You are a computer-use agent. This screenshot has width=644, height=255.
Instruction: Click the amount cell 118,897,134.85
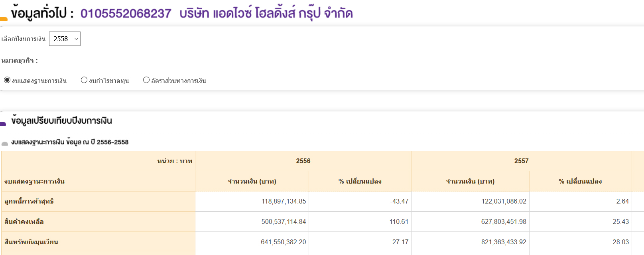(284, 202)
